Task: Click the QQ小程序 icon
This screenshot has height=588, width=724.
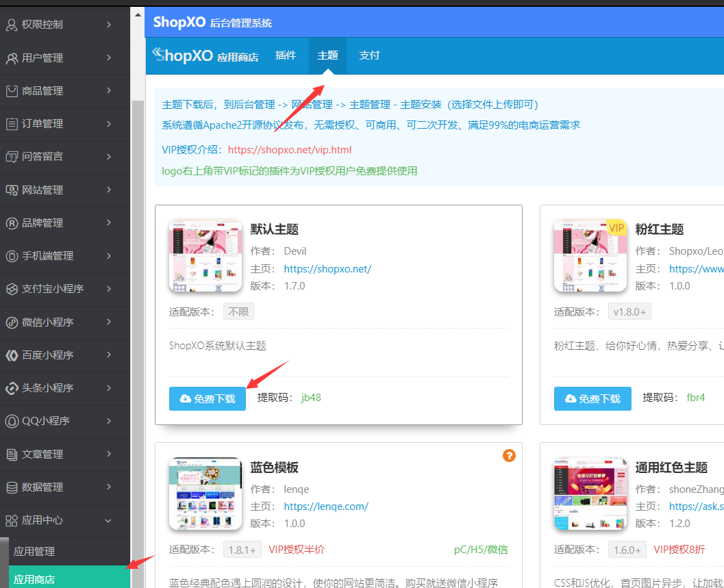Action: pos(12,421)
